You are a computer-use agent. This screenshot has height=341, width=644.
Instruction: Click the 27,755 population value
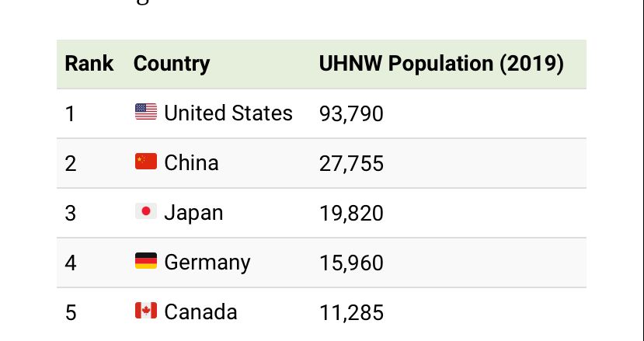tap(351, 164)
